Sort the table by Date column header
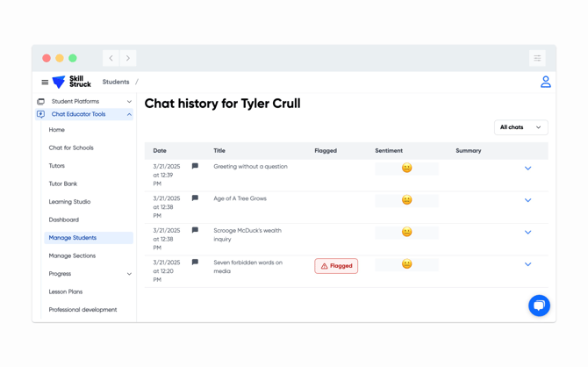The width and height of the screenshot is (588, 367). [160, 151]
